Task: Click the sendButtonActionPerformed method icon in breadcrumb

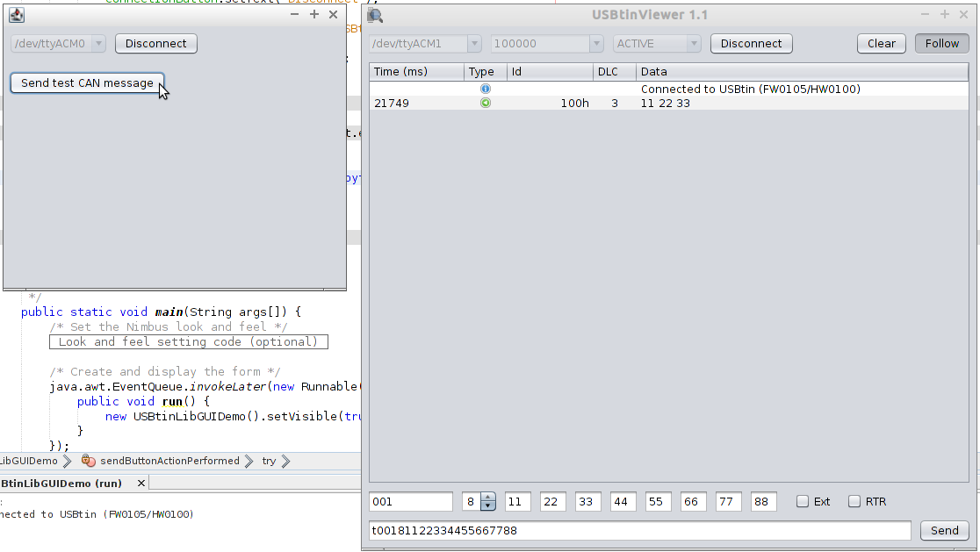Action: coord(88,461)
